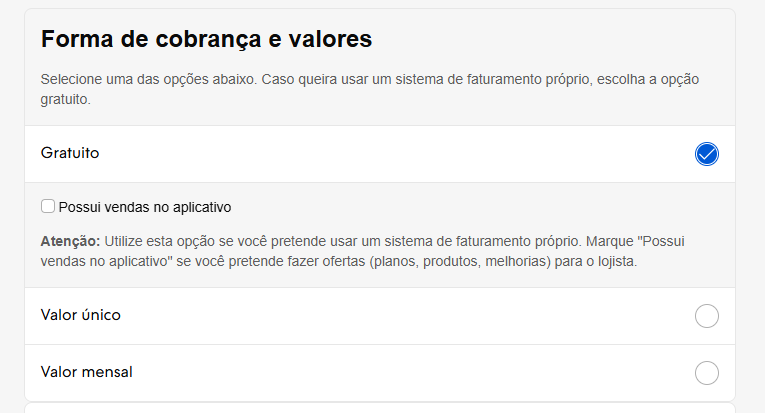Click the Valor único option label
765x413 pixels.
click(81, 315)
